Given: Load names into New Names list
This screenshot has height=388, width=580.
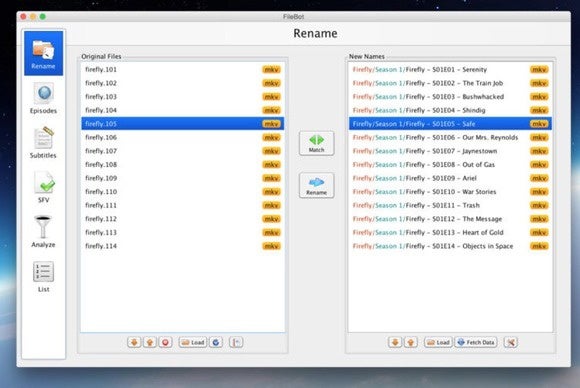Looking at the screenshot, I should [438, 342].
